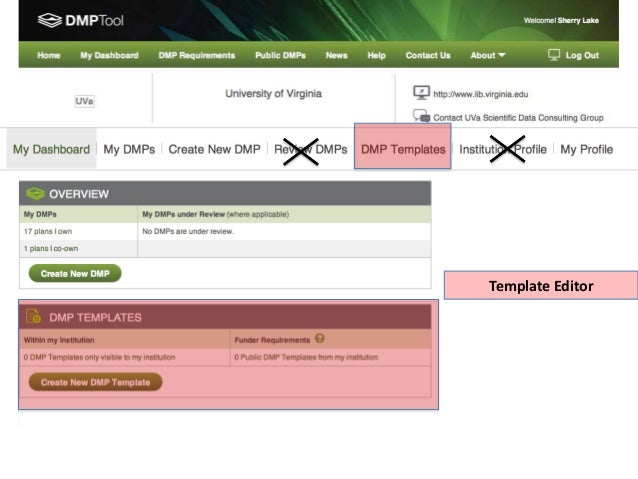Click the DMPTool logo
Screen dimensions: 638x479
(x=81, y=20)
